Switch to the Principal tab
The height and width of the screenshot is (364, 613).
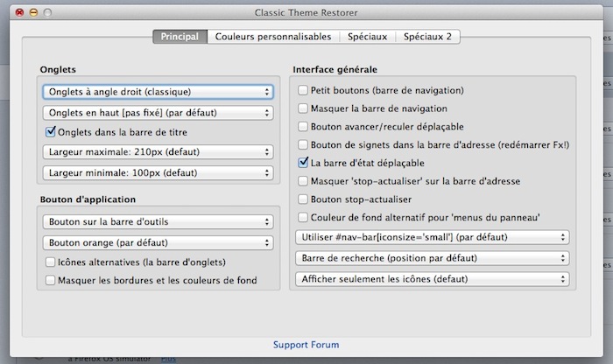point(180,37)
